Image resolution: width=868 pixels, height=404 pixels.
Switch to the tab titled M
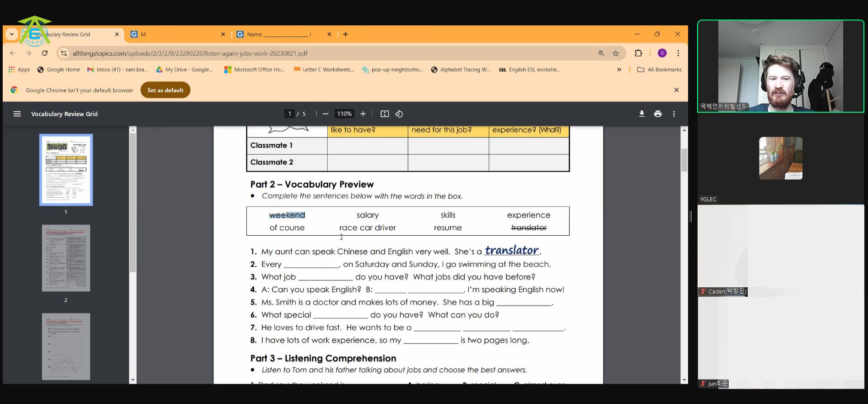(x=178, y=34)
